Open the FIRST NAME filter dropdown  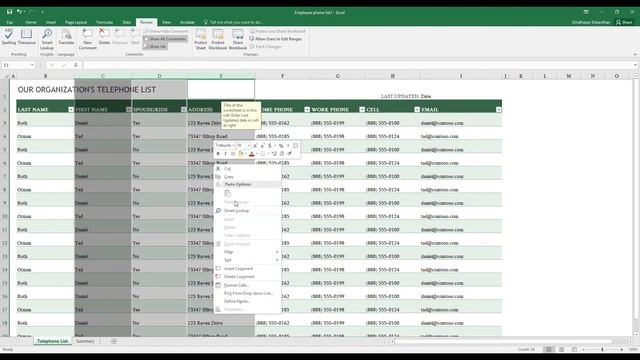tap(129, 109)
